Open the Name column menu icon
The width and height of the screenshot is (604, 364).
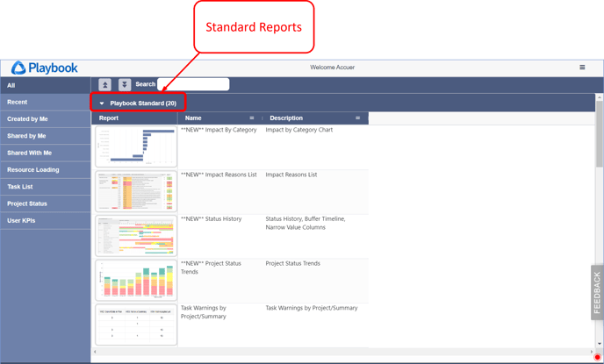tap(252, 118)
